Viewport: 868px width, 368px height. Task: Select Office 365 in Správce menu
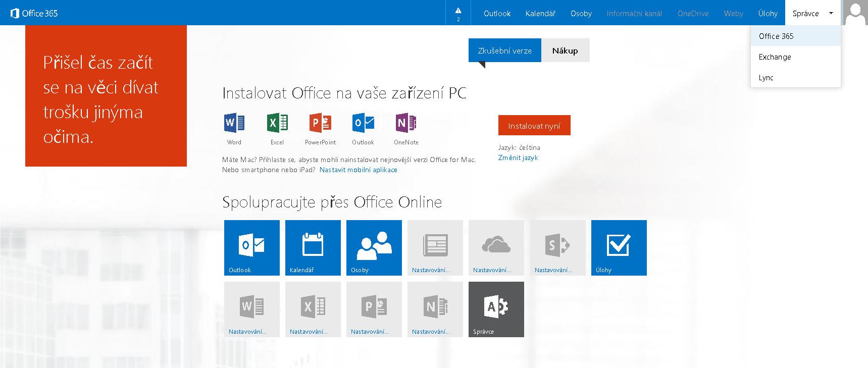[796, 36]
